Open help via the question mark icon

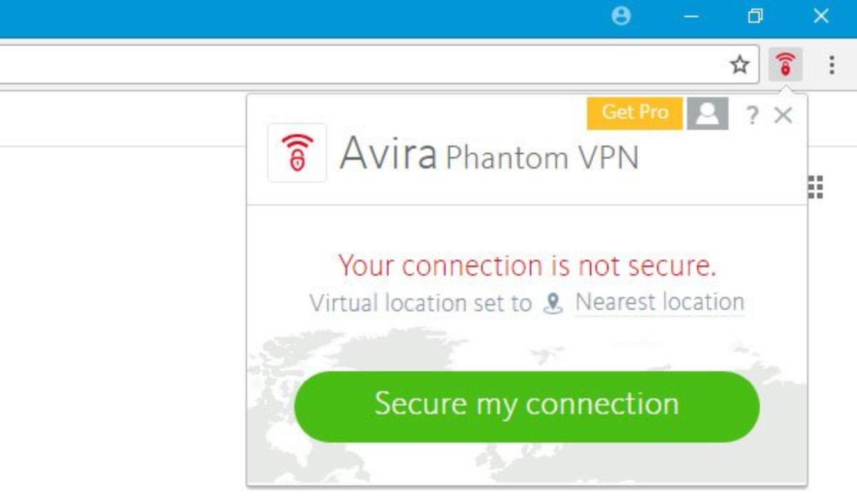751,115
